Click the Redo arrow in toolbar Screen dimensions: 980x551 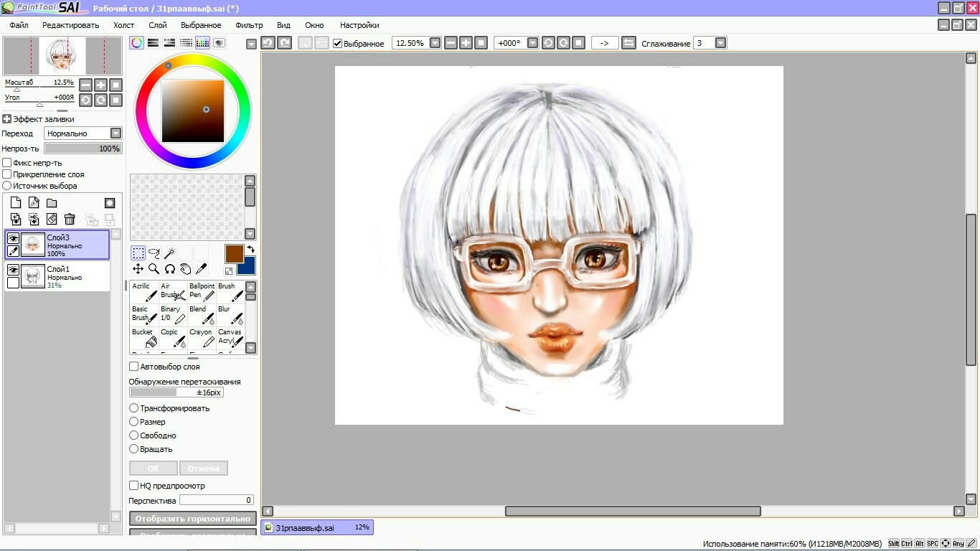[284, 43]
